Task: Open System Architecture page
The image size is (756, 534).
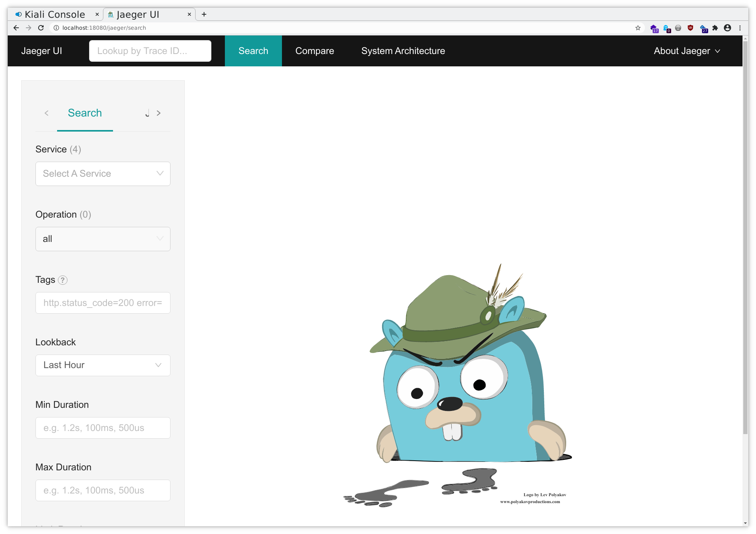Action: 403,51
